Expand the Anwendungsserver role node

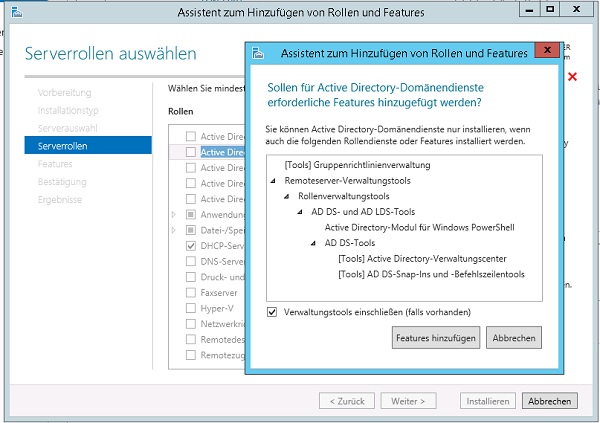click(174, 214)
